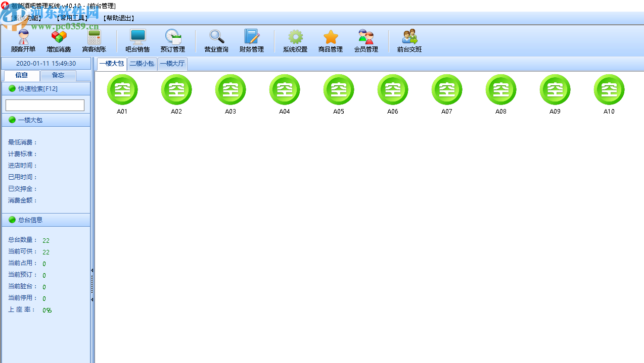Click the 最低消费 label
Screen dimensions: 644x363
coord(23,142)
